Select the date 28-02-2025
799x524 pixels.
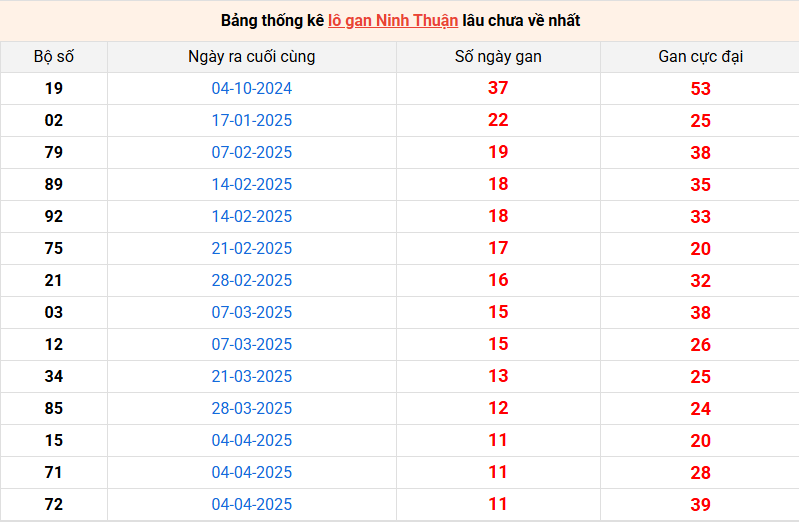tap(251, 281)
